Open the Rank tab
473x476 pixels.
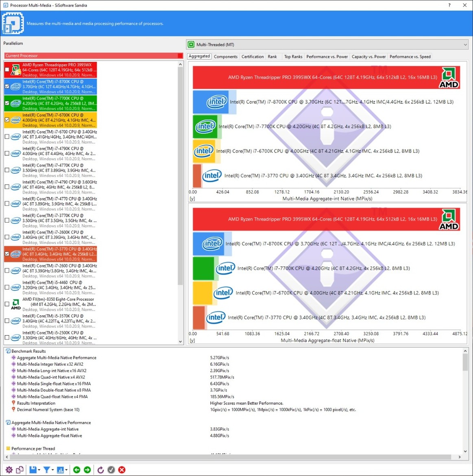pos(272,57)
